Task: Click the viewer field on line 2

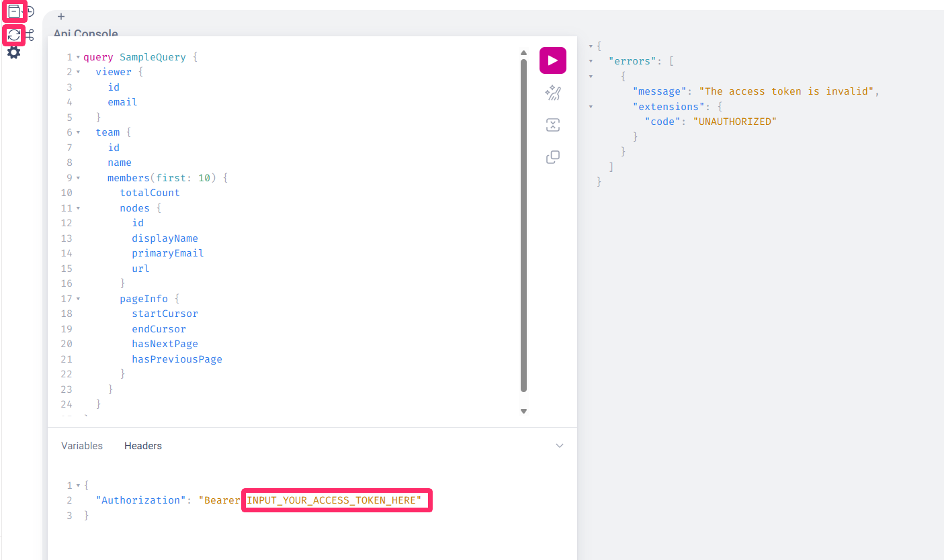Action: 114,72
